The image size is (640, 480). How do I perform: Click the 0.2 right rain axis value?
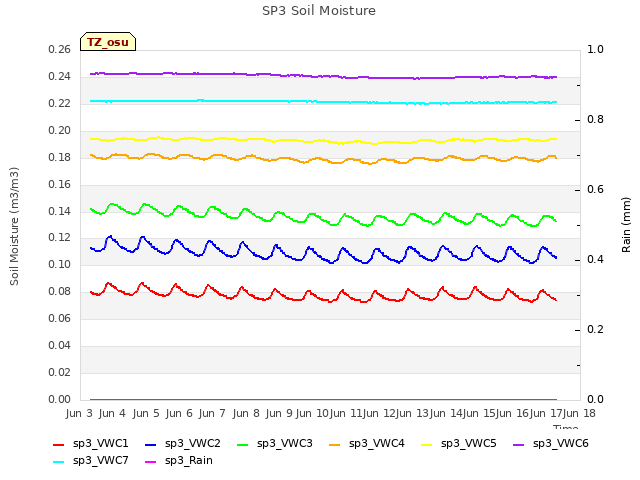point(595,329)
